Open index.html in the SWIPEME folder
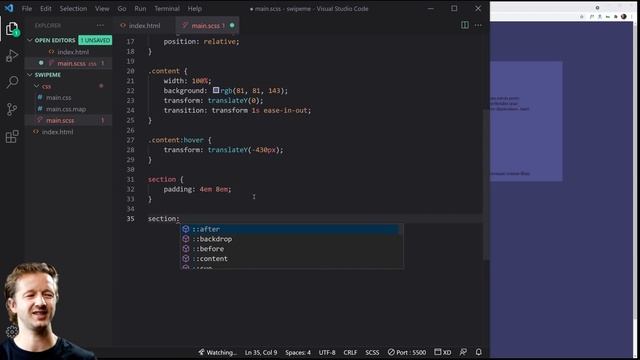The height and width of the screenshot is (360, 640). [57, 132]
